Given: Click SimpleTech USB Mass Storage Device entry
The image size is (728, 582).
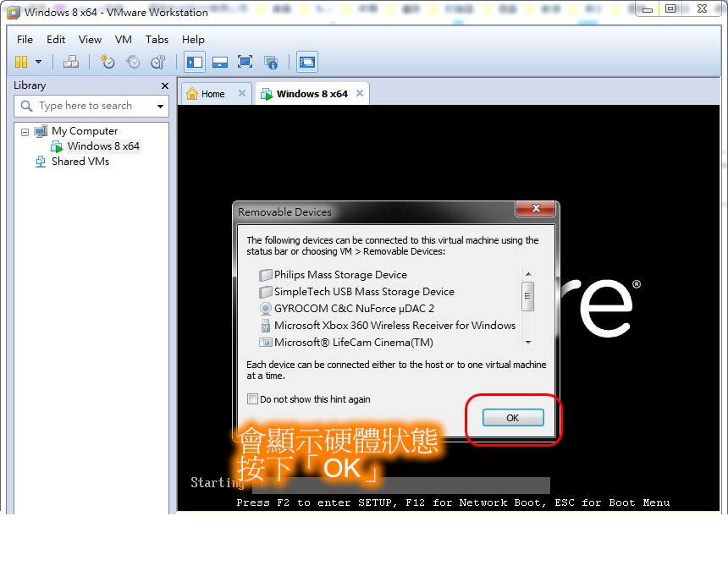Looking at the screenshot, I should coord(364,292).
